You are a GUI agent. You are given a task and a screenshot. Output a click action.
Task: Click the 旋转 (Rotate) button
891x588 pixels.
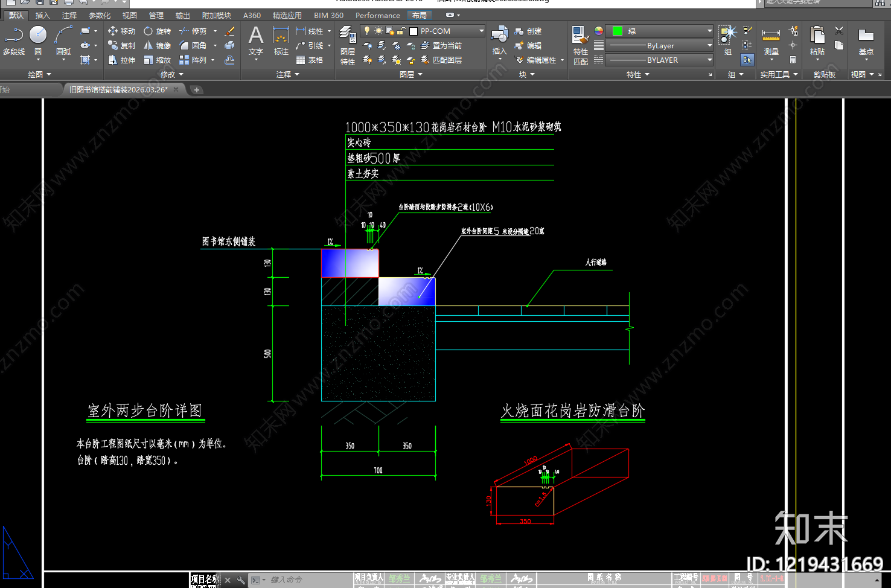coord(157,31)
